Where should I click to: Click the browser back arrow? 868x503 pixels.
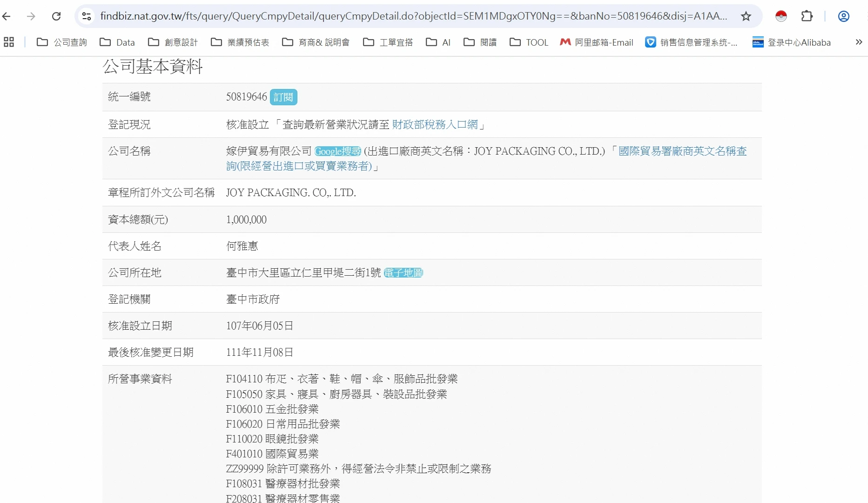click(7, 16)
